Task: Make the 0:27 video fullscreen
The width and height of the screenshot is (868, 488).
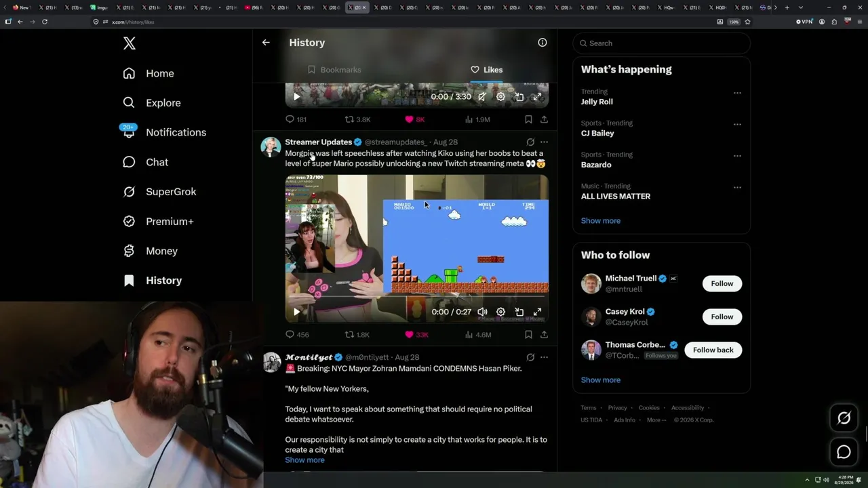Action: click(537, 312)
